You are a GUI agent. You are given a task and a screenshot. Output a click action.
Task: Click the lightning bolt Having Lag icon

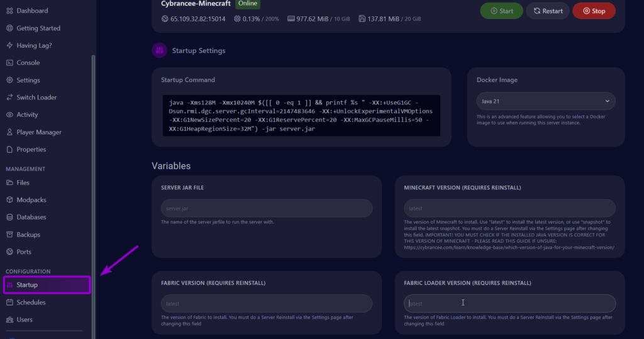point(9,45)
